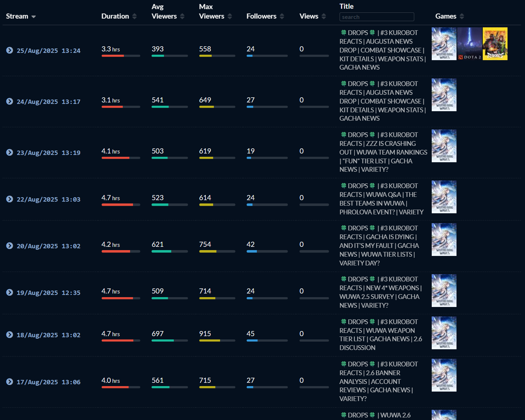Screen dimensions: 525x420
Task: Click the 3.1 hrs duration value
Action: tap(111, 100)
